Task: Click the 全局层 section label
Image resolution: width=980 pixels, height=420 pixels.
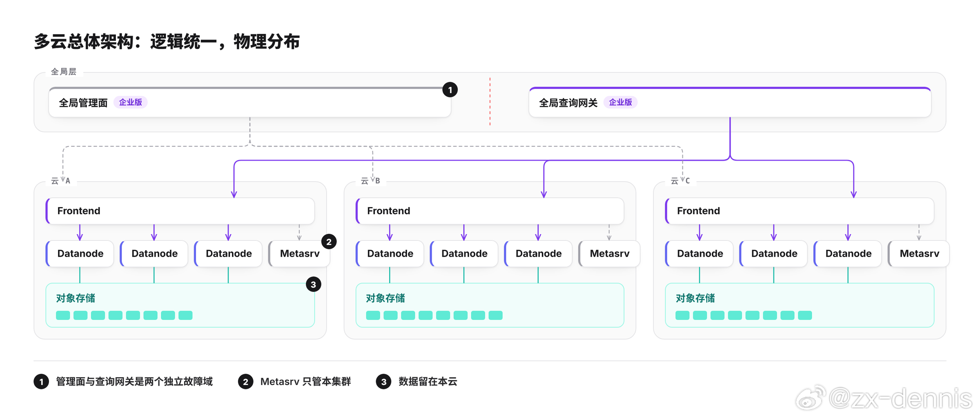Action: click(63, 71)
